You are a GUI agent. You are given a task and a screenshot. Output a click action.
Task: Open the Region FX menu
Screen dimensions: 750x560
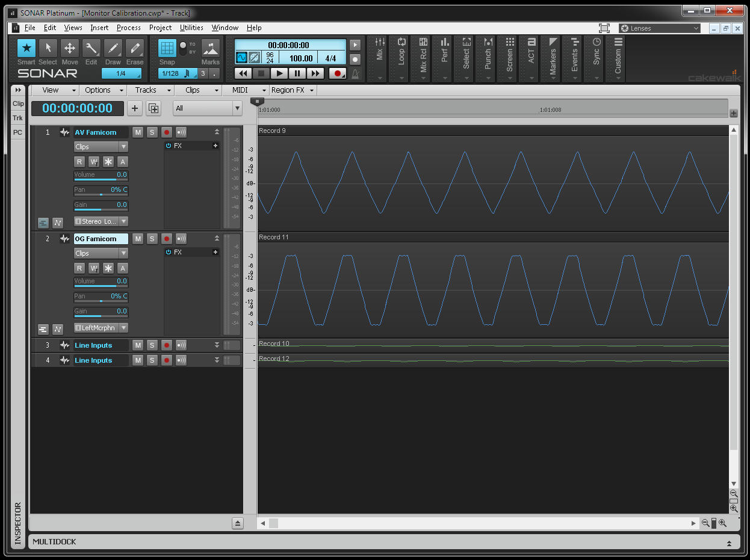click(x=293, y=90)
